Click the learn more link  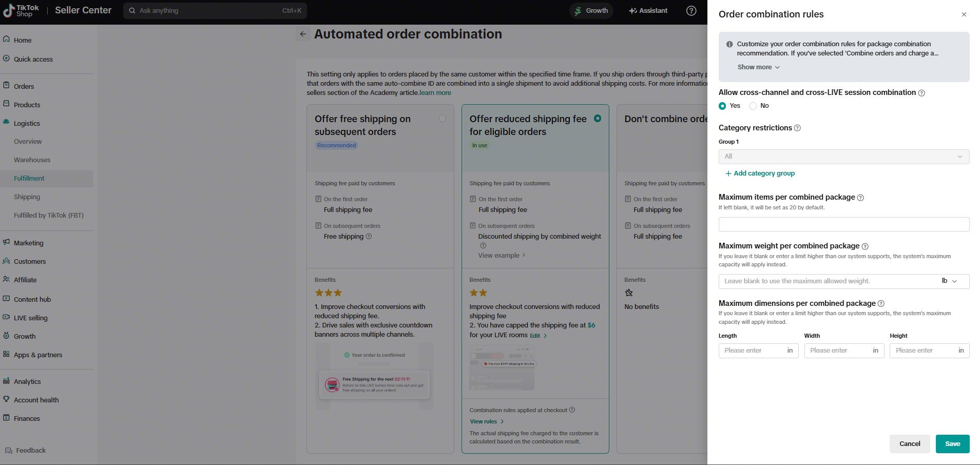click(435, 93)
